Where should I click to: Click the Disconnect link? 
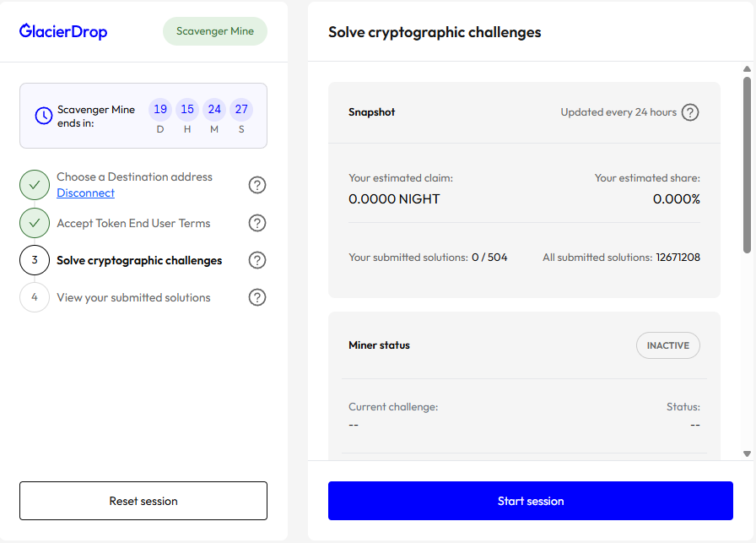85,193
